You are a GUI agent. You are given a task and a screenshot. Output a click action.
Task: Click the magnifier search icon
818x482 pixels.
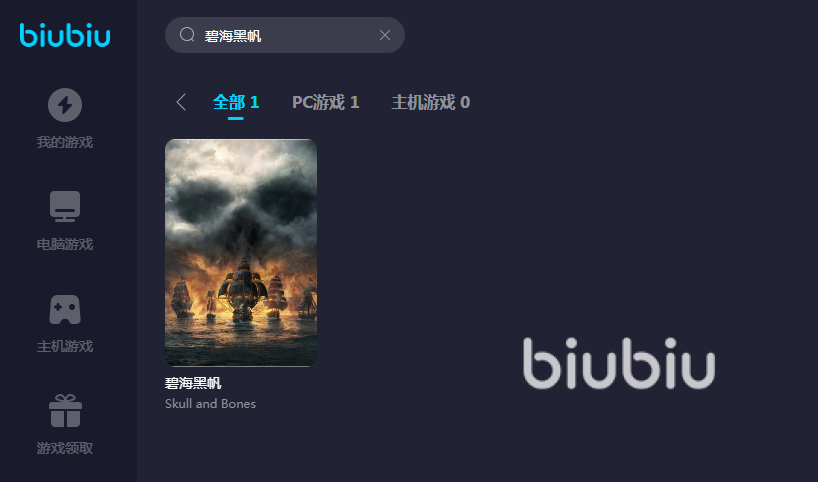point(187,35)
